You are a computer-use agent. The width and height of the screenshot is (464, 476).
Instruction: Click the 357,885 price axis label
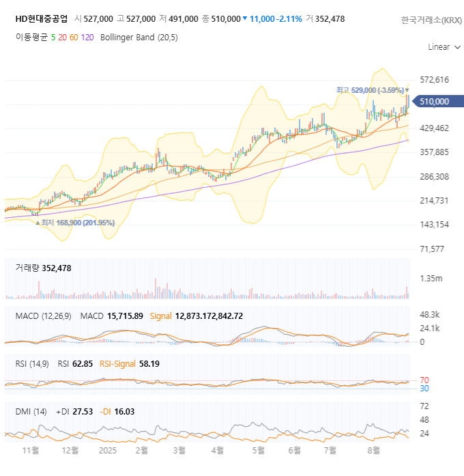tap(434, 152)
